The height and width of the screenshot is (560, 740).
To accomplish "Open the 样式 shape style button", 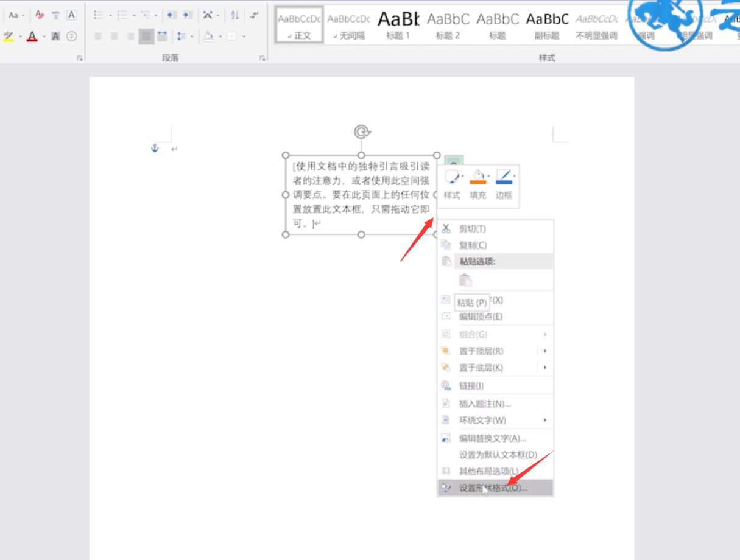I will [x=452, y=186].
